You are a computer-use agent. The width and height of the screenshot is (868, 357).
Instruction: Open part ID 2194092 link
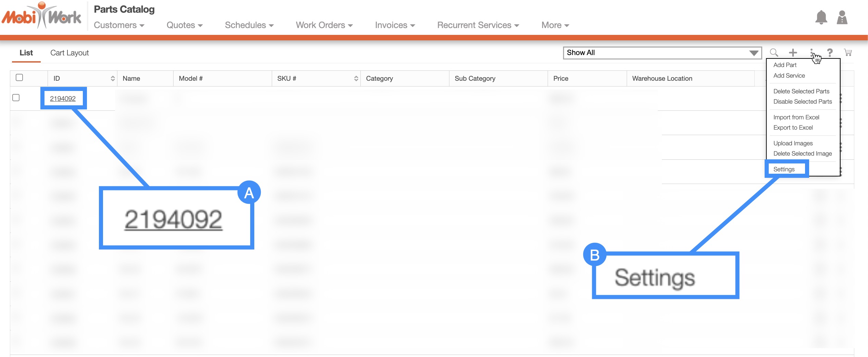pos(63,99)
